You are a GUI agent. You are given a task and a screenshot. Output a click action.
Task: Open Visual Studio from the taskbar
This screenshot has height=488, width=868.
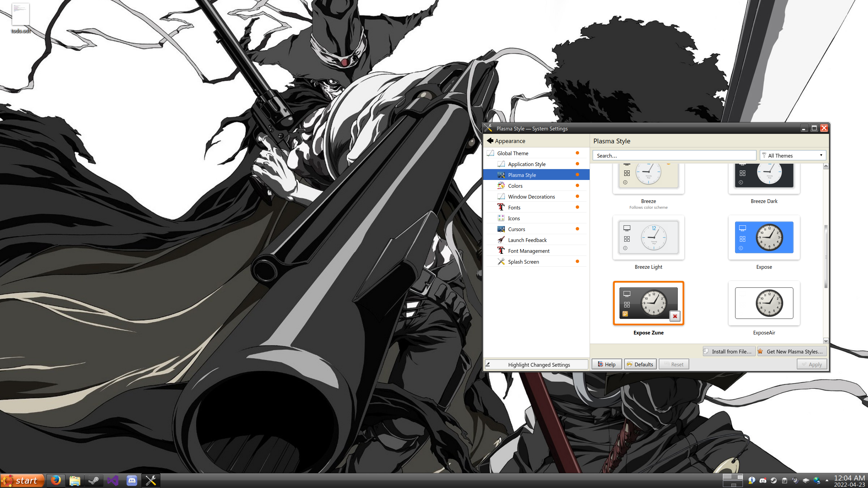coord(113,481)
